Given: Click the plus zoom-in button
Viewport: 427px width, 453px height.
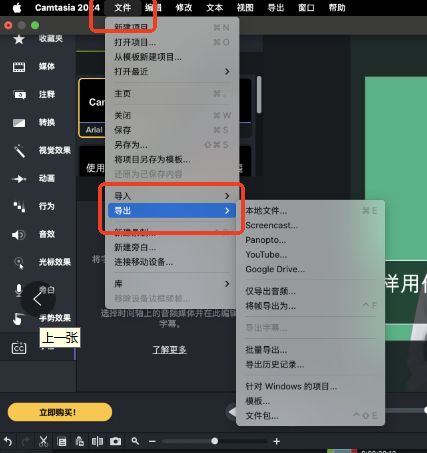Looking at the screenshot, I should 276,442.
